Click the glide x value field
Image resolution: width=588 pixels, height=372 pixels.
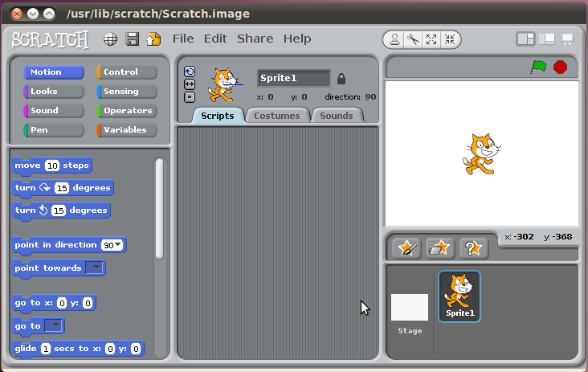click(110, 349)
